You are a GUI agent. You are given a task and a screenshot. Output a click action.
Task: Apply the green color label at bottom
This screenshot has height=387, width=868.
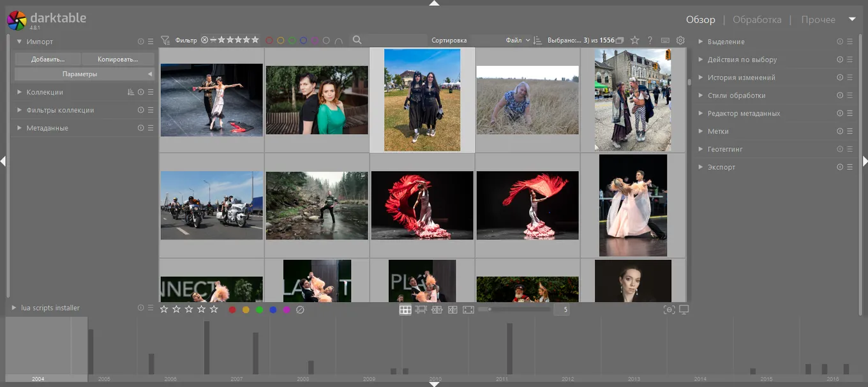pyautogui.click(x=259, y=310)
